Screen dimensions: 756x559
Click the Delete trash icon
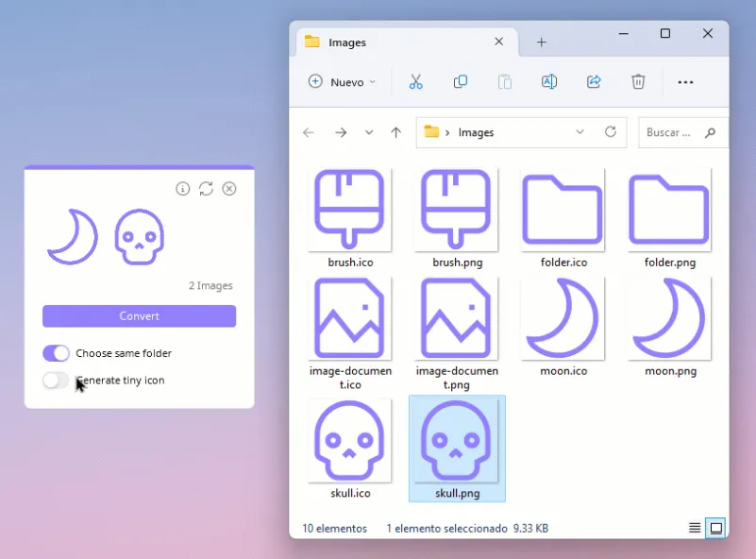point(638,82)
